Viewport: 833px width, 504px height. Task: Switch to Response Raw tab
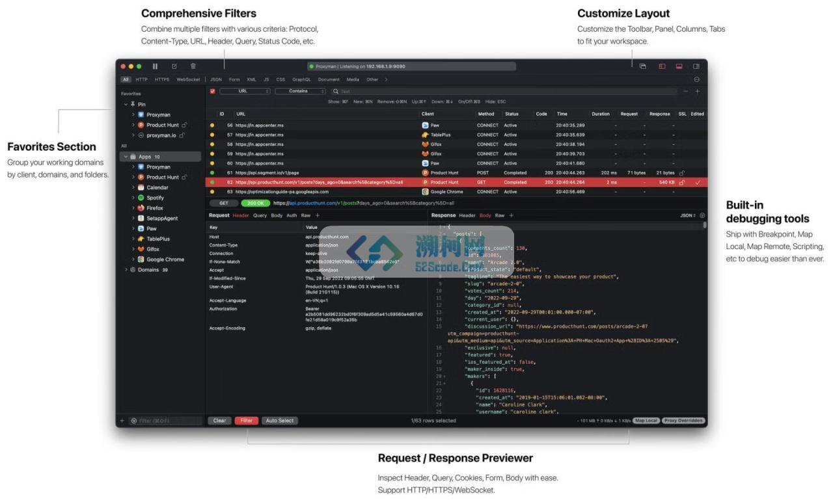(500, 215)
